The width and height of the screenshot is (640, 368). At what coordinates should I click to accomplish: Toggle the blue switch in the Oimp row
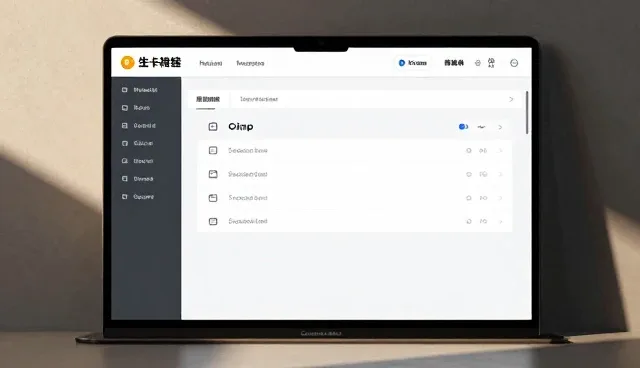tap(463, 127)
